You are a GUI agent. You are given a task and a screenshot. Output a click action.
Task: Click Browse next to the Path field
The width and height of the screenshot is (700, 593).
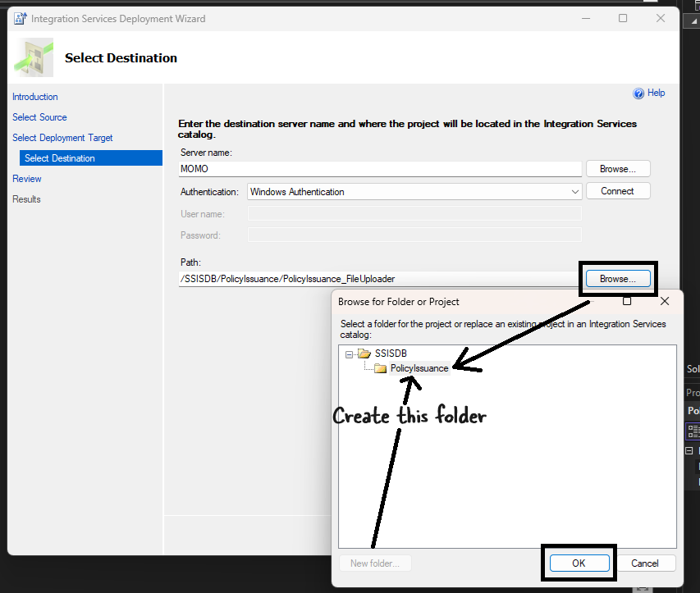[618, 279]
